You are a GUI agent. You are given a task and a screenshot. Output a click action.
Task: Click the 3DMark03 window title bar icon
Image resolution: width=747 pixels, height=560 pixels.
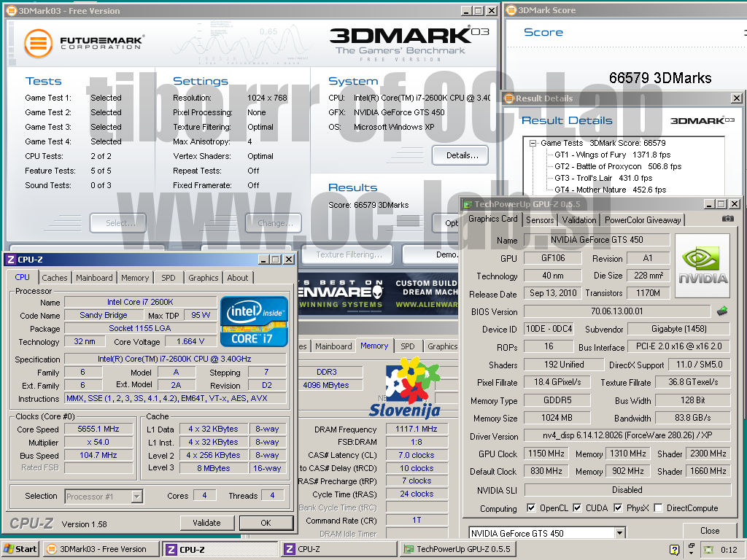pos(12,10)
